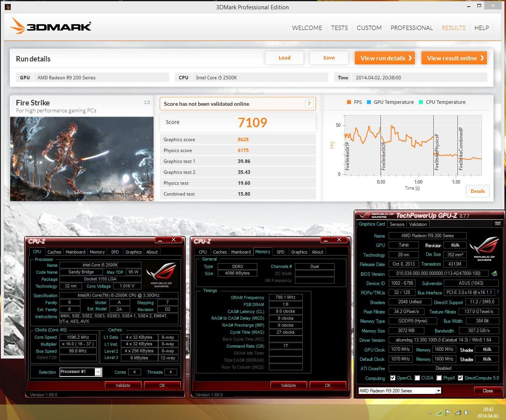
Task: Click the teal CPU Temperature legend marker
Action: [x=421, y=102]
